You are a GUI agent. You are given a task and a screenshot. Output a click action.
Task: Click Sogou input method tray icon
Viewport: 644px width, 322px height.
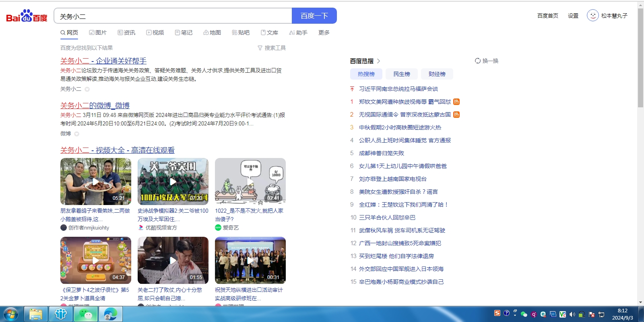click(497, 313)
